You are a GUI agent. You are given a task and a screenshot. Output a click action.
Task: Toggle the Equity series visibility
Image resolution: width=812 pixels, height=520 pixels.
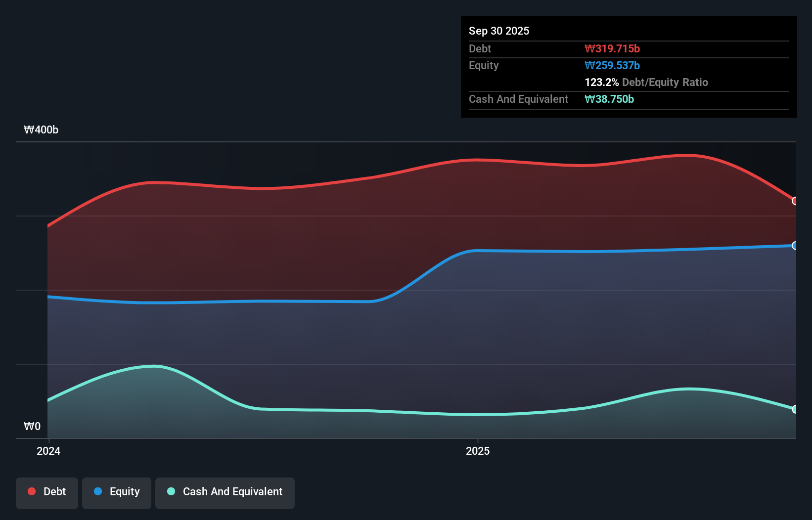[x=116, y=492]
